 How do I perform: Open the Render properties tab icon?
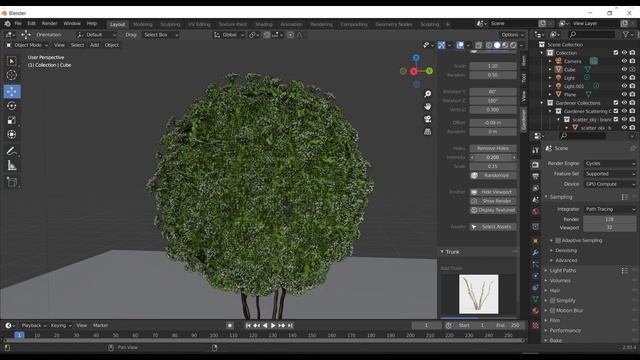[x=536, y=164]
